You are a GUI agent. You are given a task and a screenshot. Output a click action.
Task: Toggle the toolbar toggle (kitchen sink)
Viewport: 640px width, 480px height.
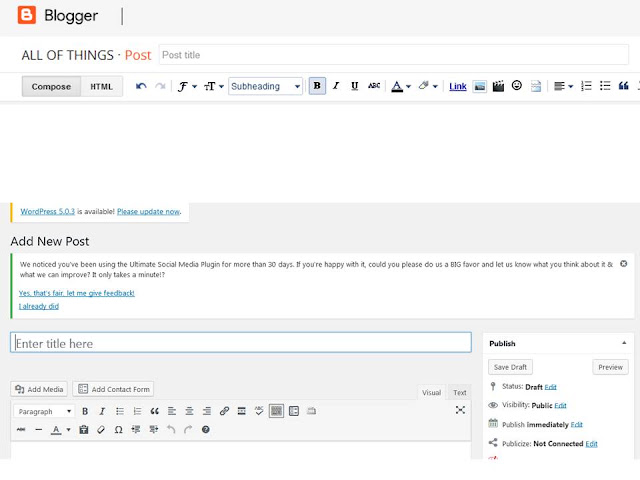coord(276,411)
